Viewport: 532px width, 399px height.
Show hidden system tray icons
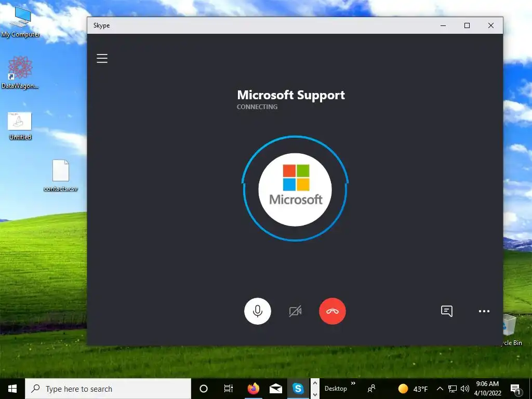[x=440, y=389]
